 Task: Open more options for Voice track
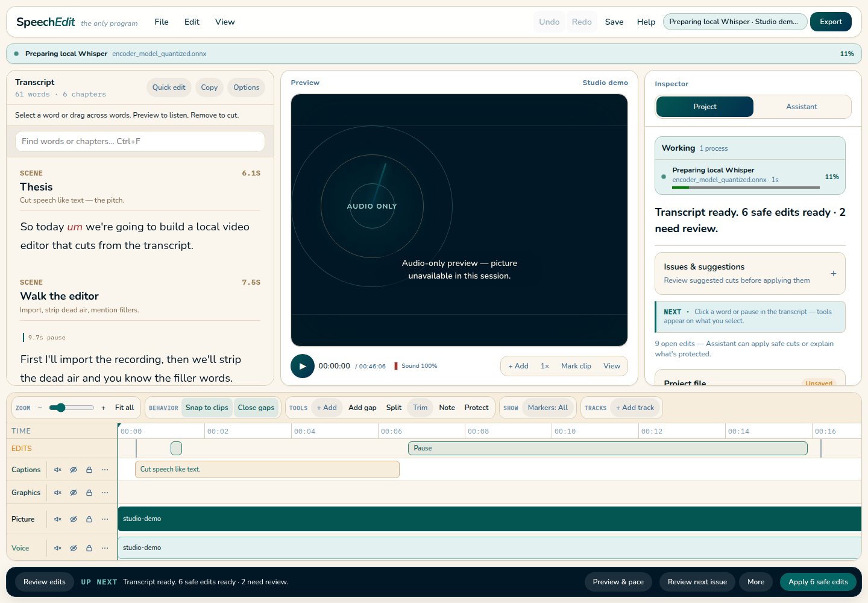105,548
